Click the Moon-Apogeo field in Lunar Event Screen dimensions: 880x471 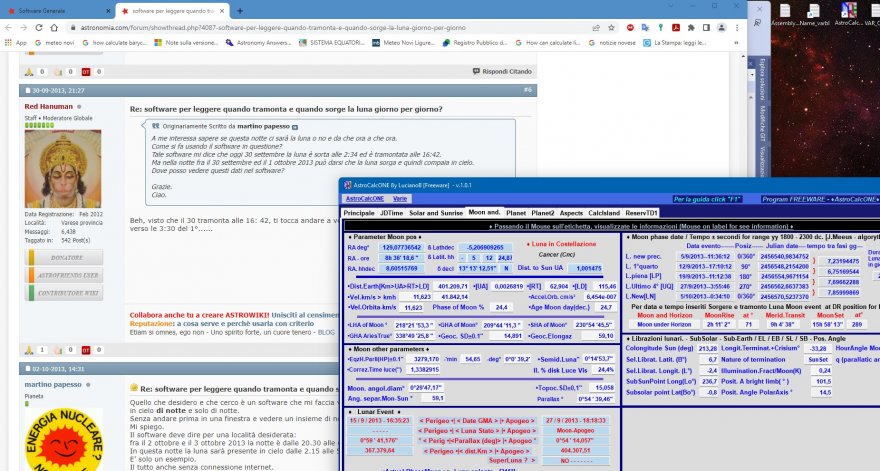pos(575,431)
